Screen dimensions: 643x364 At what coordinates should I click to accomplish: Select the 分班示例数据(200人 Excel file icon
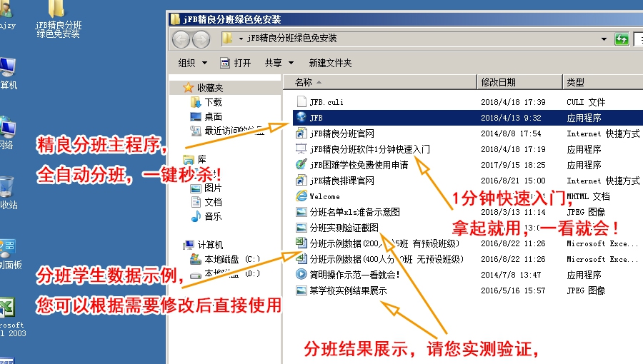point(301,243)
